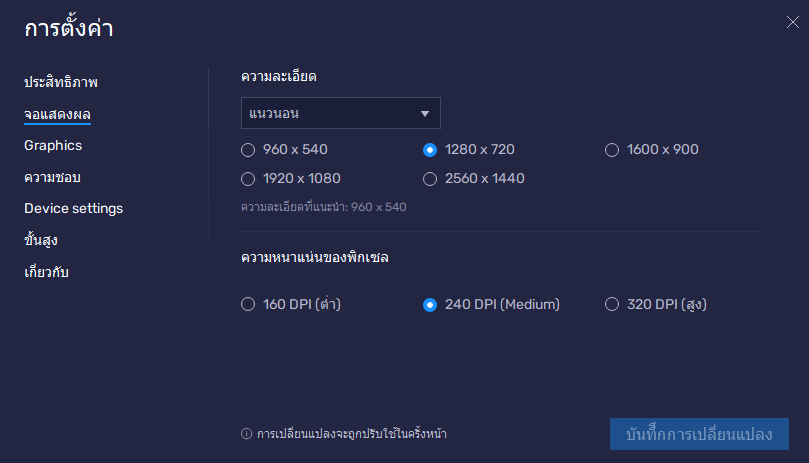This screenshot has height=463, width=809.
Task: Select 960 x 540 resolution
Action: 248,150
